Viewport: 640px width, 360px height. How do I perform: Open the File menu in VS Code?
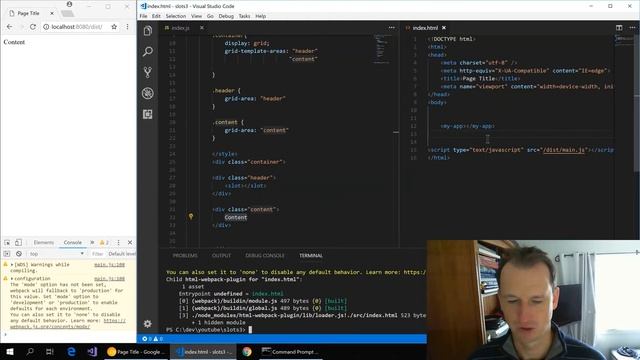143,16
